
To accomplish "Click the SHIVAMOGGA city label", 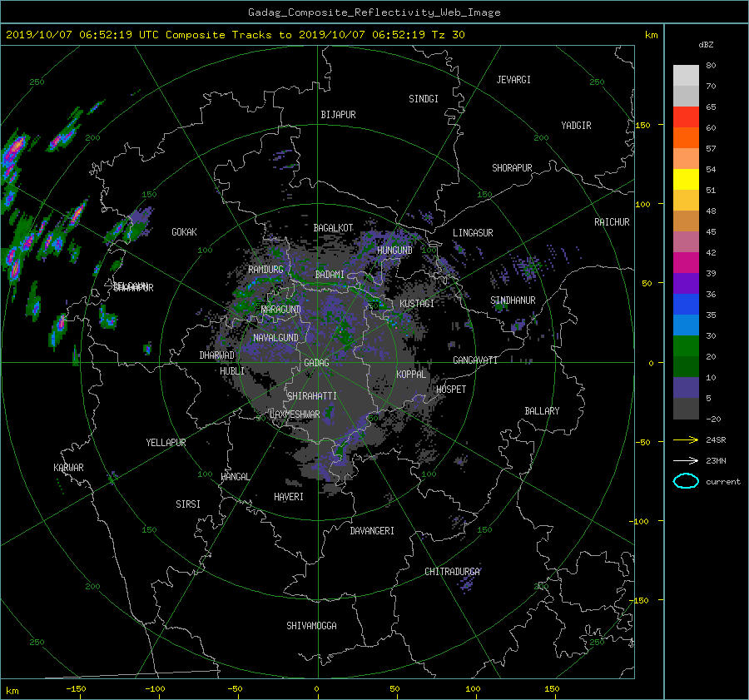I will (311, 625).
